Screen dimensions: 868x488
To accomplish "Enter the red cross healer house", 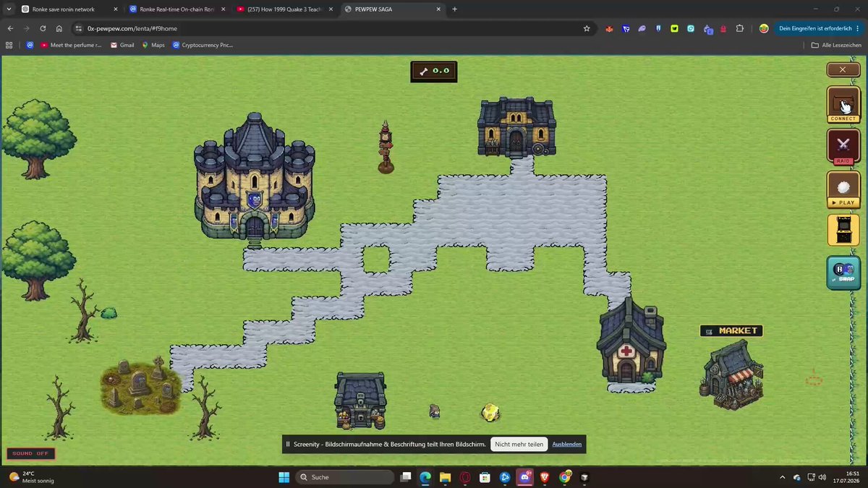I will coord(631,341).
